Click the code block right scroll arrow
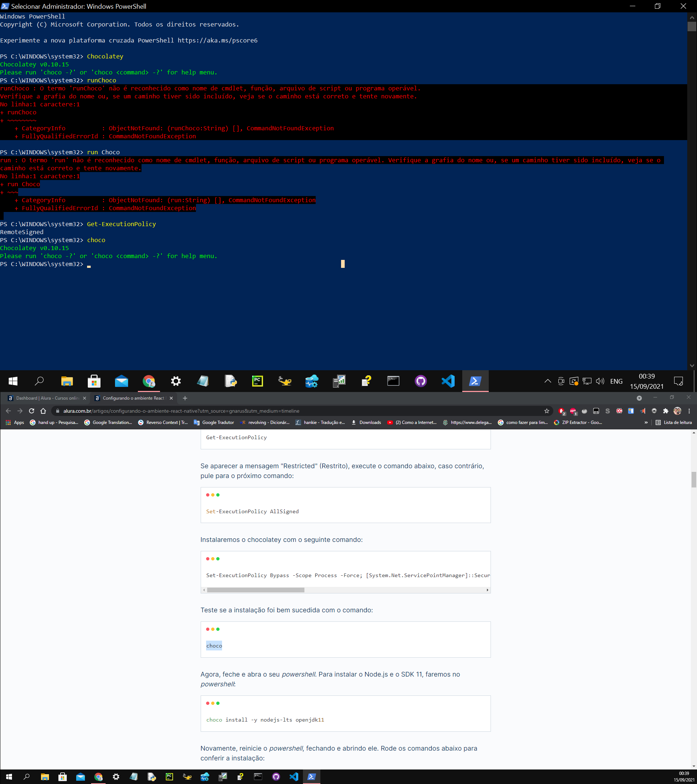697x784 pixels. pyautogui.click(x=487, y=590)
